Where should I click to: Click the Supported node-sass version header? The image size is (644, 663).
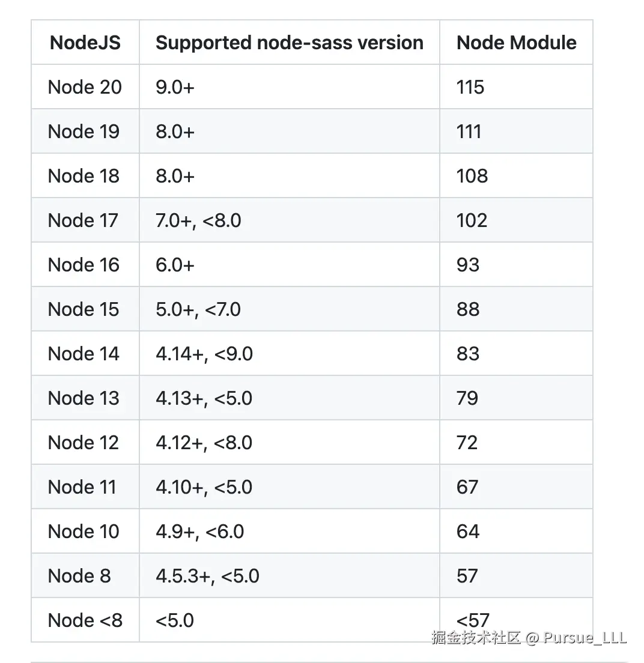pos(289,43)
